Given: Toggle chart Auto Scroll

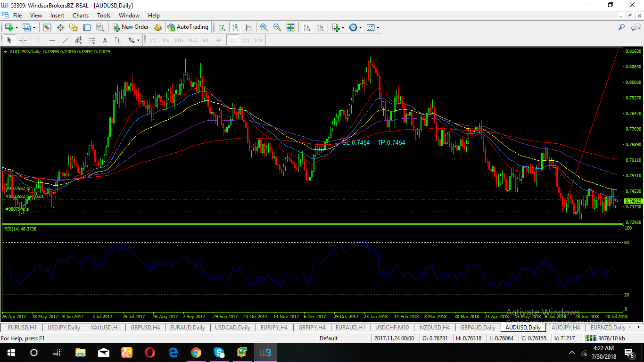Looking at the screenshot, I should [307, 27].
